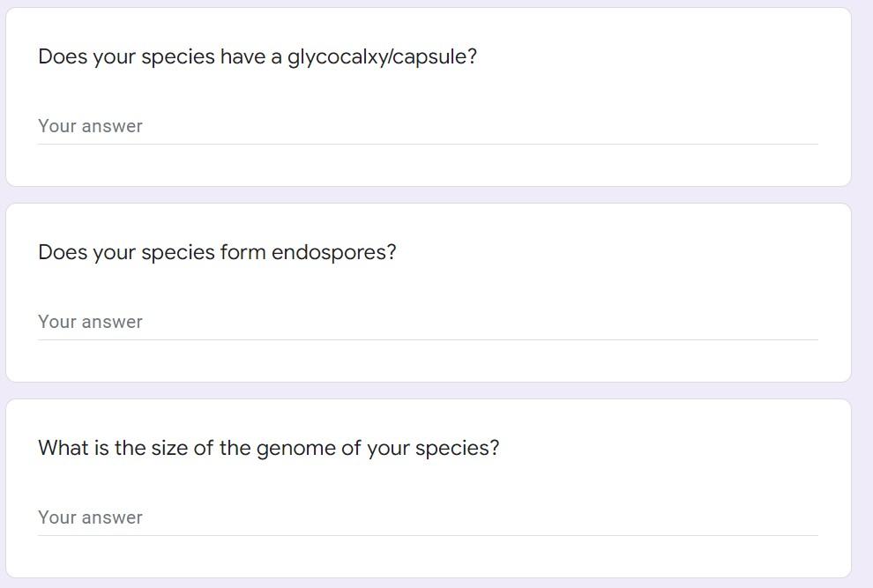Screen dimensions: 873x588
Task: Click the "Does your species have a glycocalxy/capsule?" question text
Action: click(x=257, y=57)
